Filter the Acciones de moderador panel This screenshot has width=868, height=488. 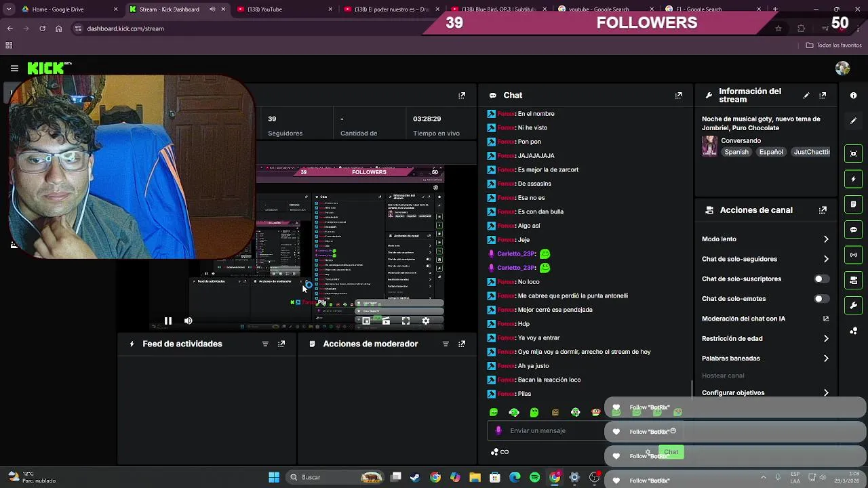(x=446, y=344)
